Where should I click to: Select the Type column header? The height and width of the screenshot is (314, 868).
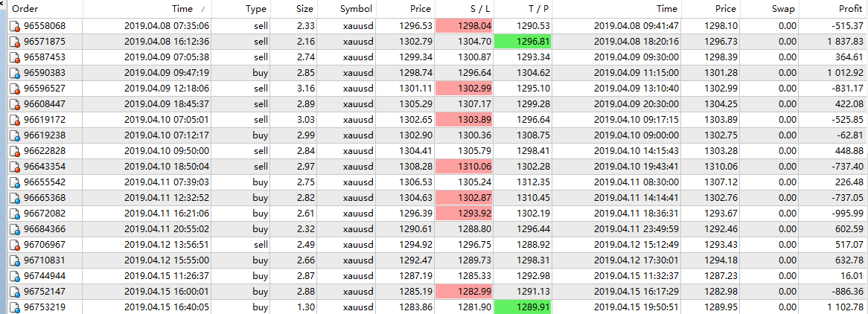(x=255, y=9)
